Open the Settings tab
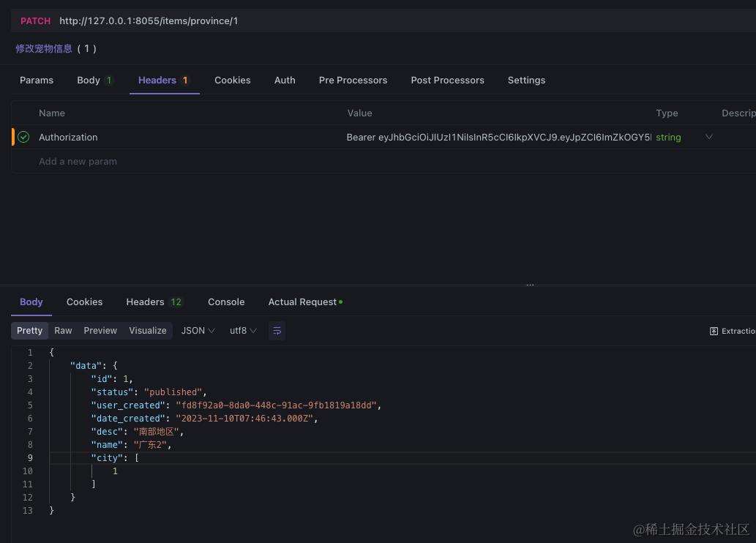The width and height of the screenshot is (756, 543). [x=526, y=80]
